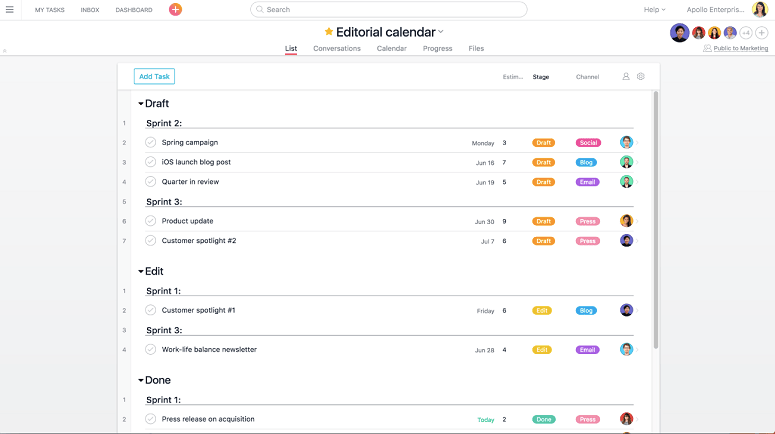Click the pink Social channel tag
The width and height of the screenshot is (775, 434).
pos(588,143)
